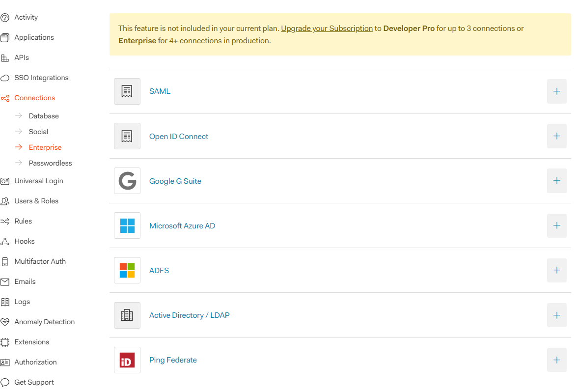
Task: Click the ADFS Windows logo icon
Action: tap(127, 270)
